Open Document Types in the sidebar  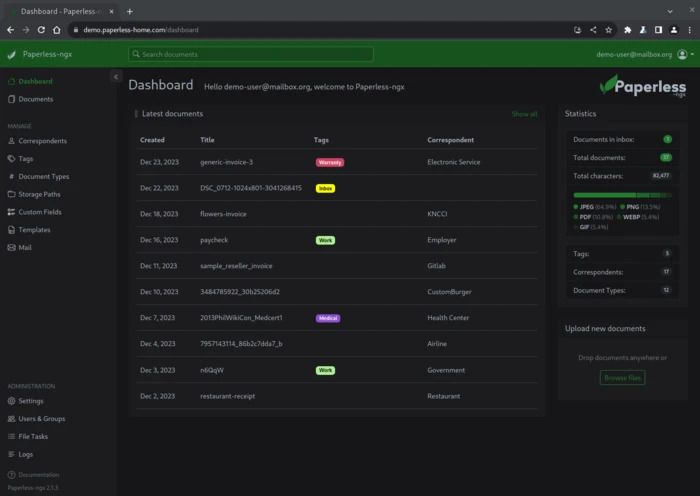click(x=38, y=176)
